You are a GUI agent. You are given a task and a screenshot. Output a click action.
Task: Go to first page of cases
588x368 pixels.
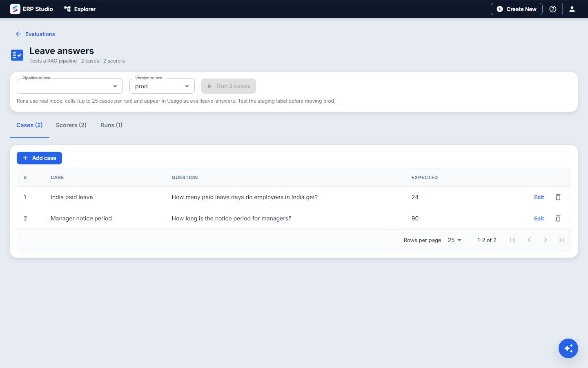click(513, 240)
